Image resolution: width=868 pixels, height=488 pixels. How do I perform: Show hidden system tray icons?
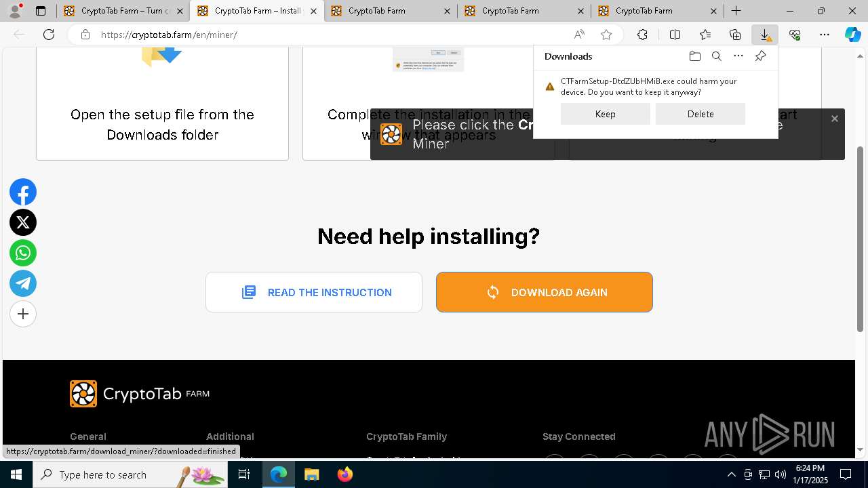coord(731,474)
